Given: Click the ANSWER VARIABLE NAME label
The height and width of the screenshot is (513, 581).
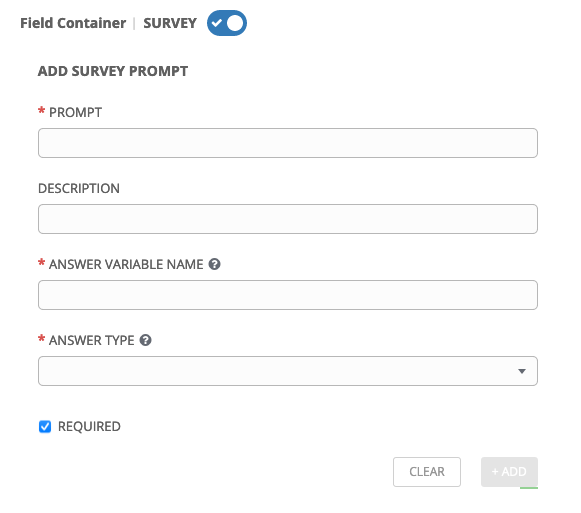Looking at the screenshot, I should [126, 264].
